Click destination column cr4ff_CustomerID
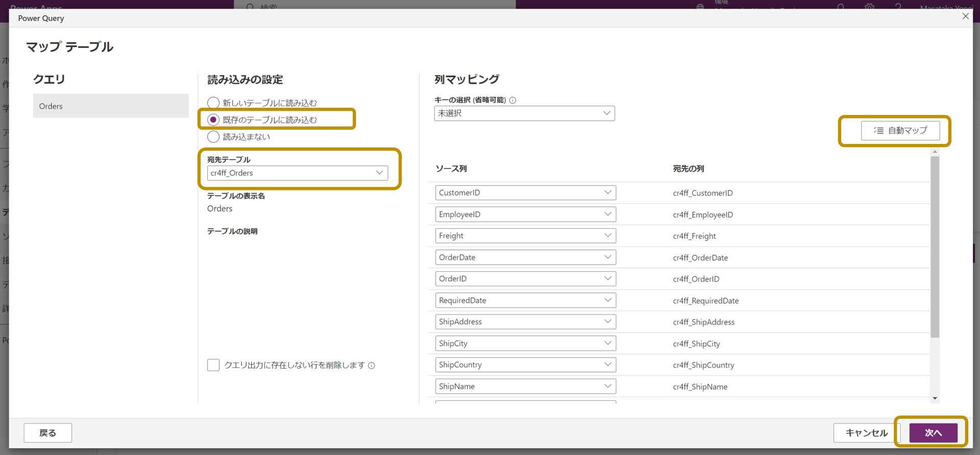Viewport: 980px width, 455px height. [702, 193]
